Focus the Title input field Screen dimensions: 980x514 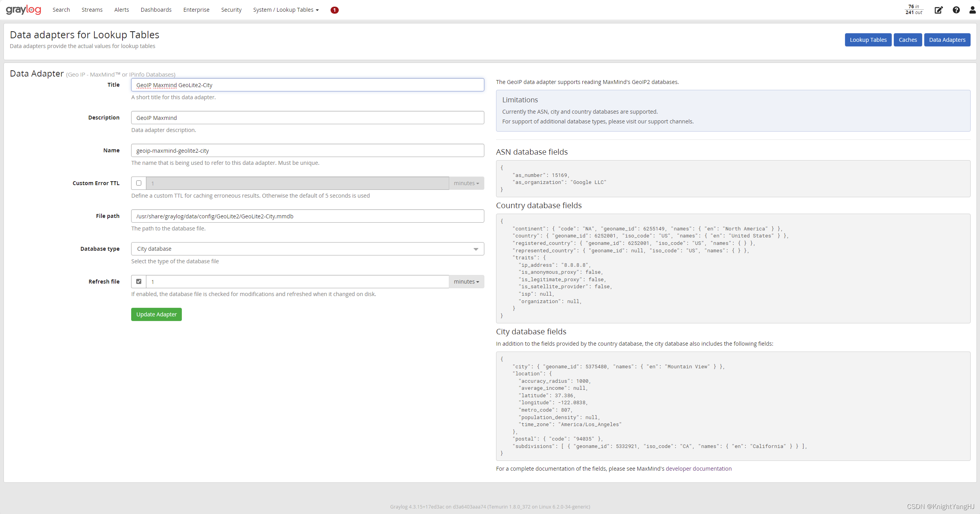308,85
